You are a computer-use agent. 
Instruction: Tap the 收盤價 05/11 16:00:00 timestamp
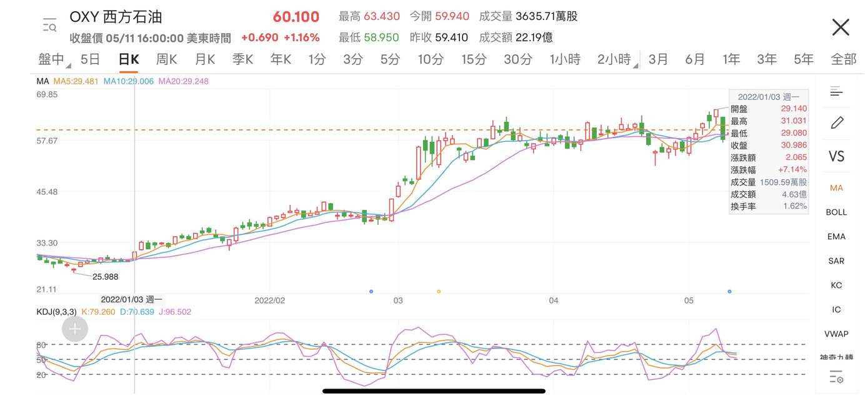point(150,37)
